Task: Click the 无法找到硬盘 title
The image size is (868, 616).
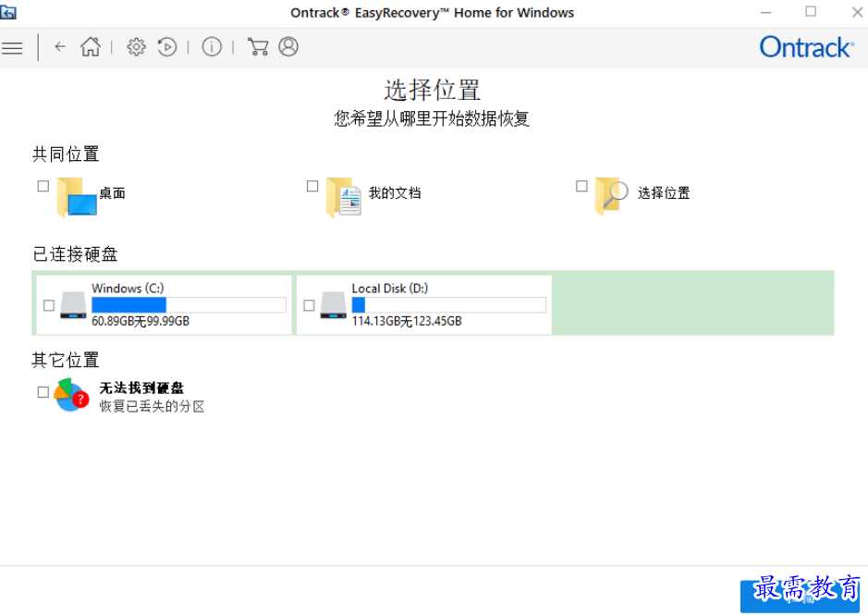Action: pos(141,388)
